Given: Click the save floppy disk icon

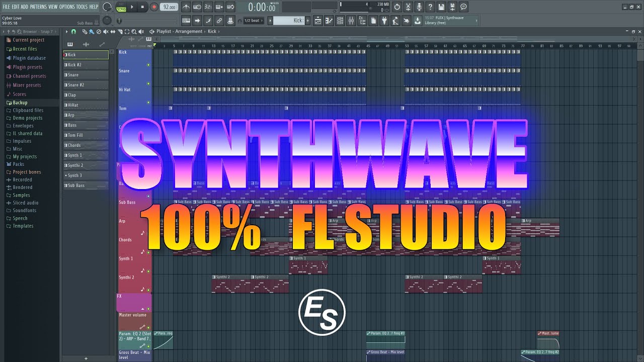Looking at the screenshot, I should (x=441, y=7).
